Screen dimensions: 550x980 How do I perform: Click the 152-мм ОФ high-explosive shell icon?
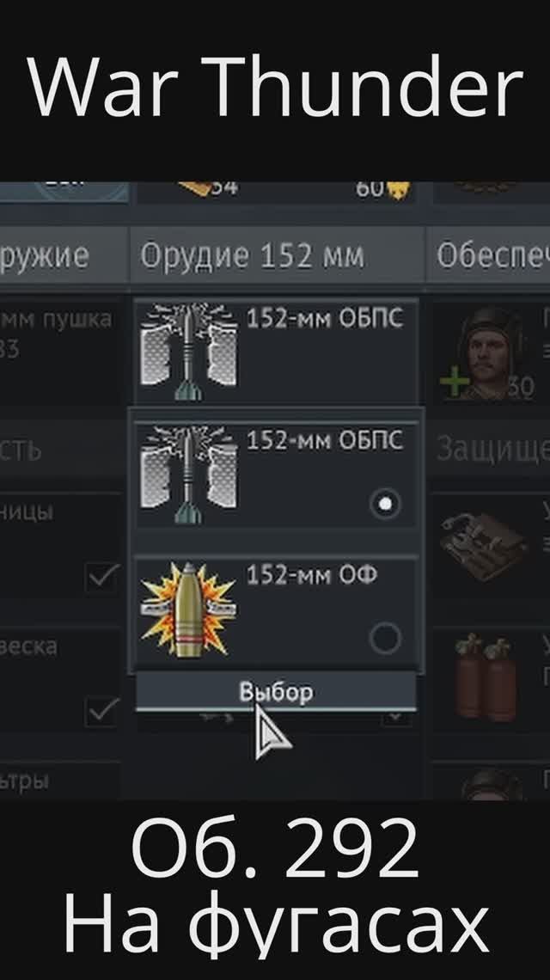pyautogui.click(x=188, y=610)
